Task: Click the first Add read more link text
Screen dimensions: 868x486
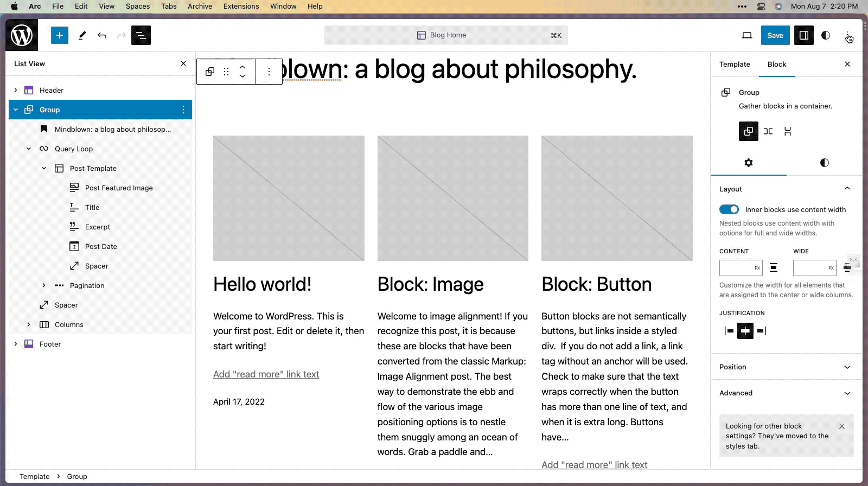Action: pos(266,374)
